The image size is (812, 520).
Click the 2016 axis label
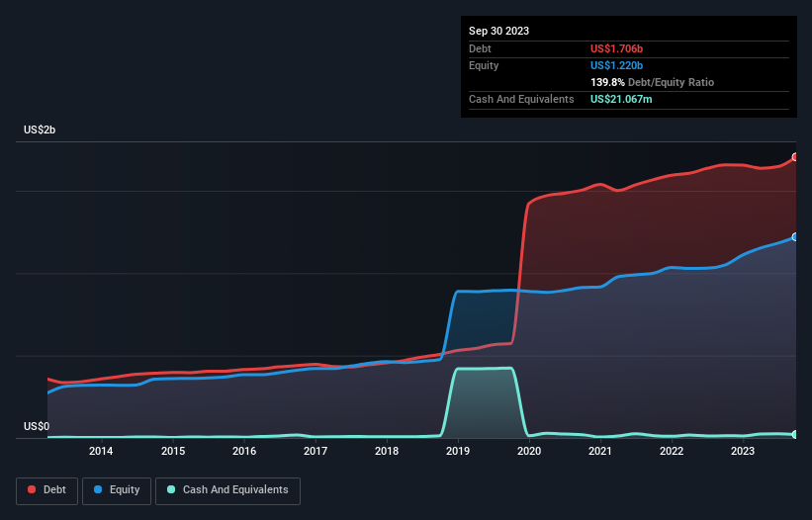tap(244, 451)
